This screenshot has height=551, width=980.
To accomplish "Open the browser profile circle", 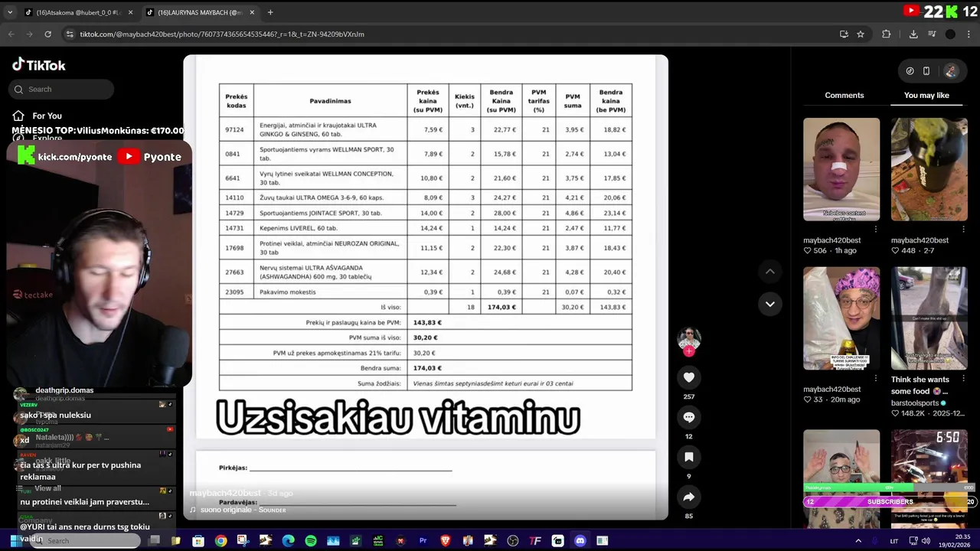I will click(x=950, y=34).
